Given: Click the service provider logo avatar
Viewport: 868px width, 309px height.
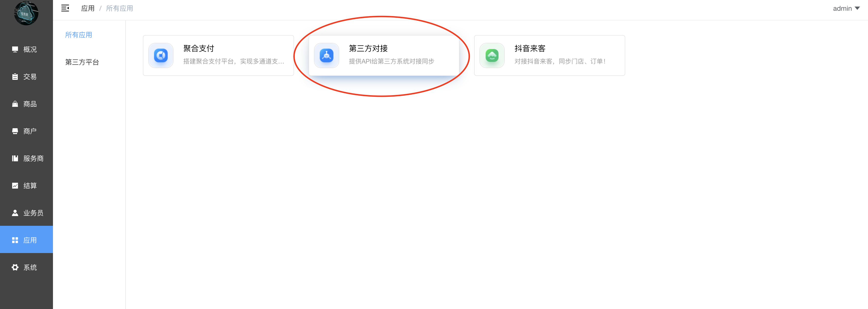Looking at the screenshot, I should point(26,13).
